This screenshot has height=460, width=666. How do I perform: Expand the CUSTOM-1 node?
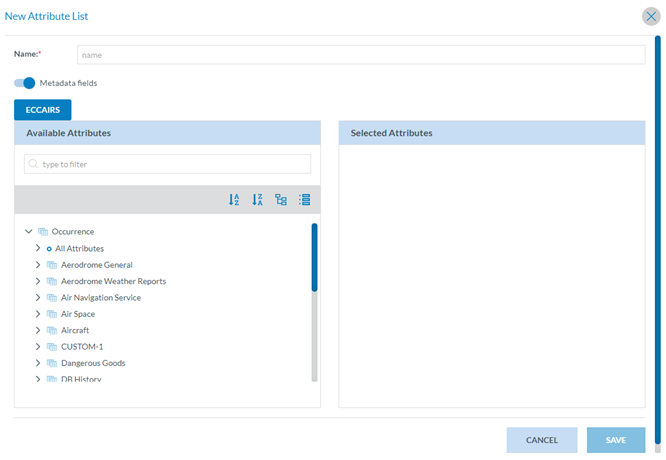click(38, 347)
